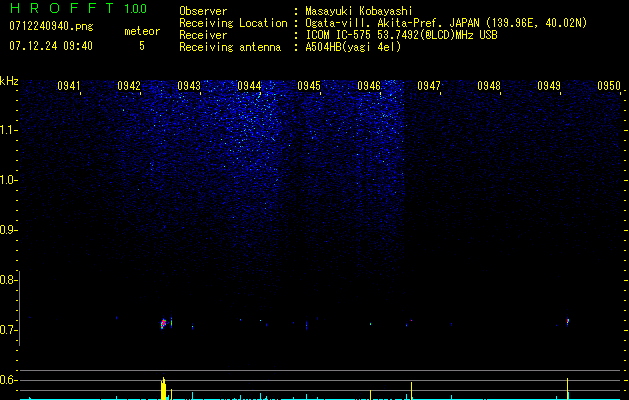Click the 0943 time marker

coord(189,86)
